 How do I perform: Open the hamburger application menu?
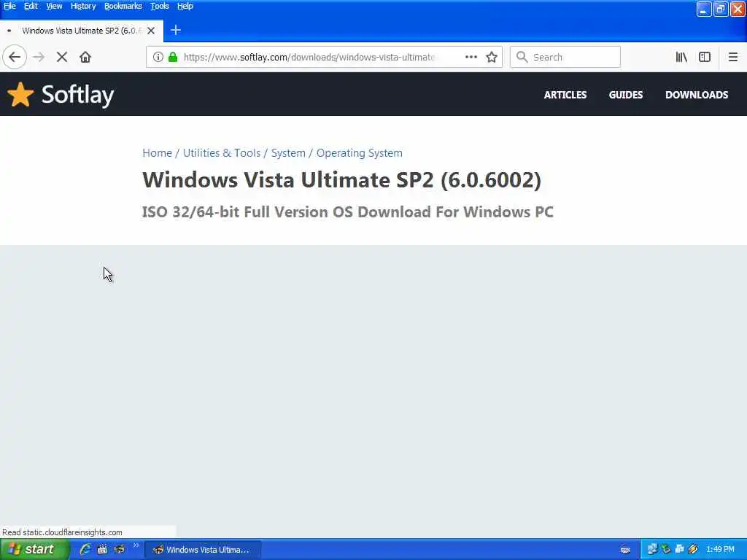point(732,57)
